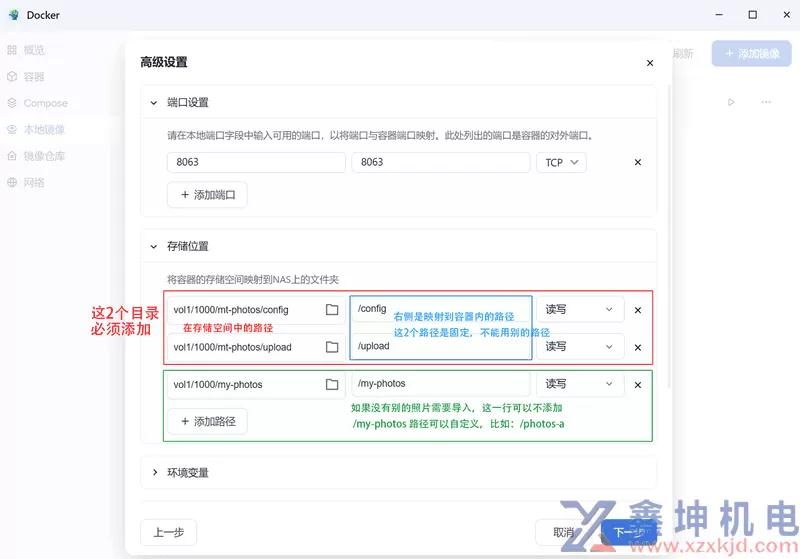Click the /config container path field
This screenshot has width=800, height=559.
click(x=441, y=309)
